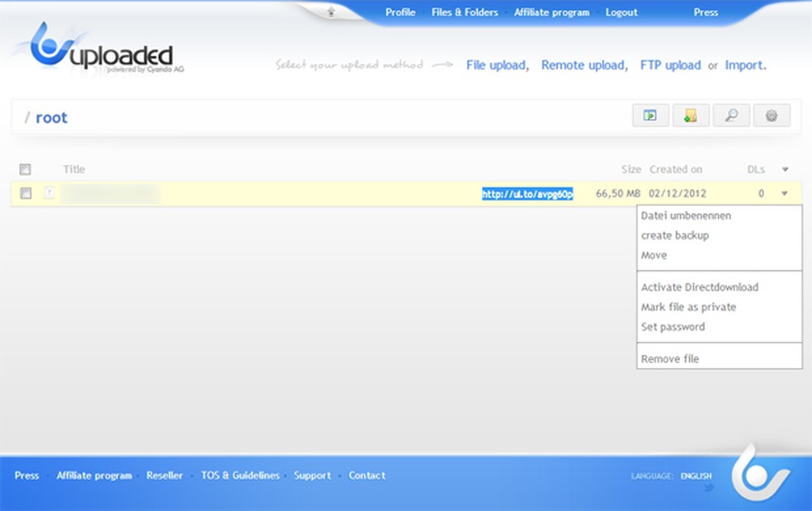Sort by Created on column header

coord(676,169)
